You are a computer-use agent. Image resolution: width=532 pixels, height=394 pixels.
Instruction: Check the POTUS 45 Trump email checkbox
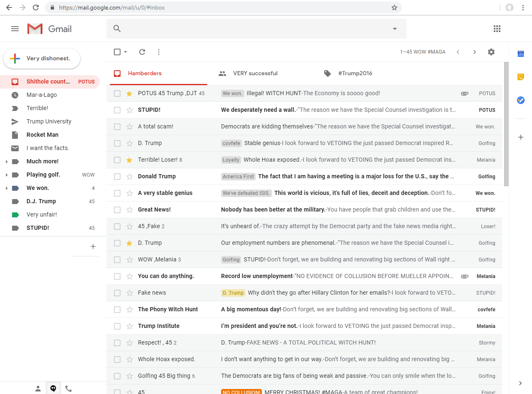point(117,94)
